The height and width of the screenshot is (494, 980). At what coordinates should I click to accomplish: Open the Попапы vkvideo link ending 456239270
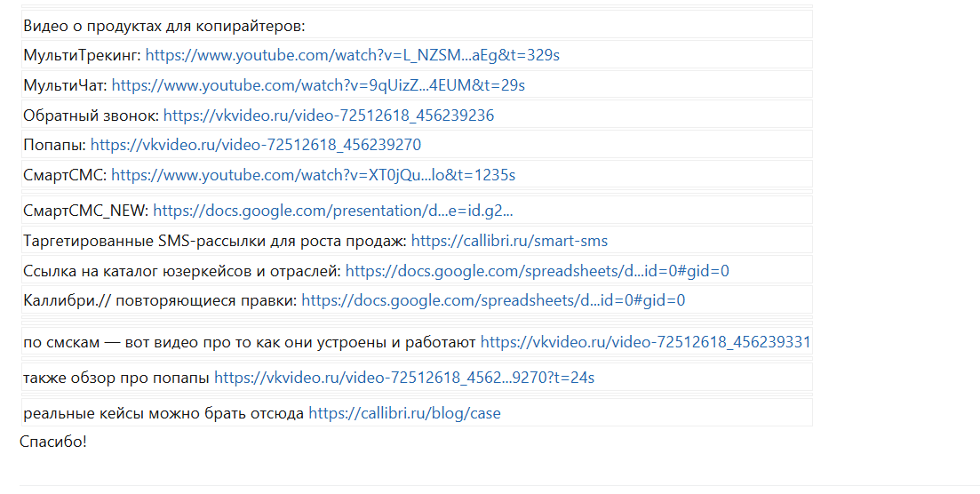[256, 145]
